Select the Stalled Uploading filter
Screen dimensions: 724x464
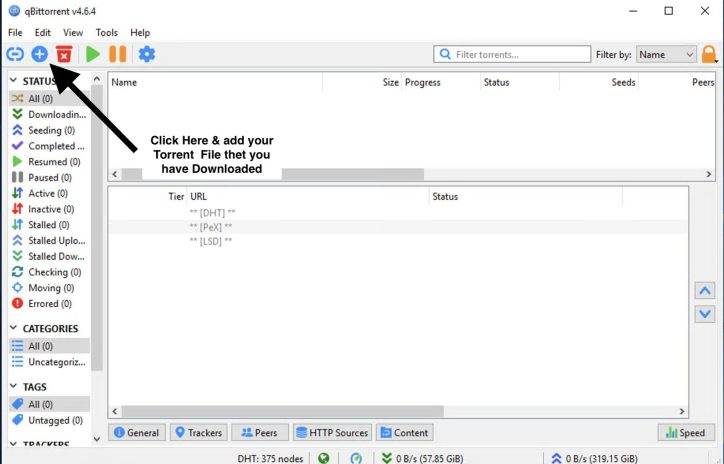pos(49,241)
